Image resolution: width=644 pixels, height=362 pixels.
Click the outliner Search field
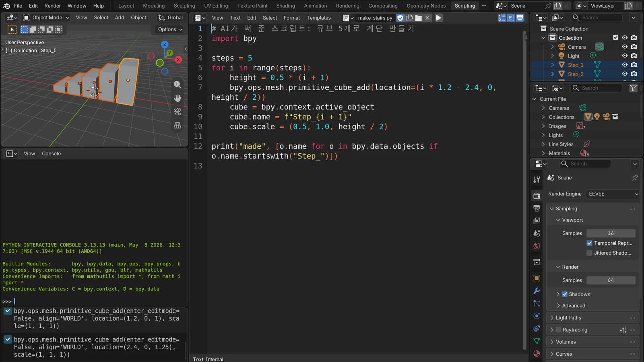(x=597, y=18)
